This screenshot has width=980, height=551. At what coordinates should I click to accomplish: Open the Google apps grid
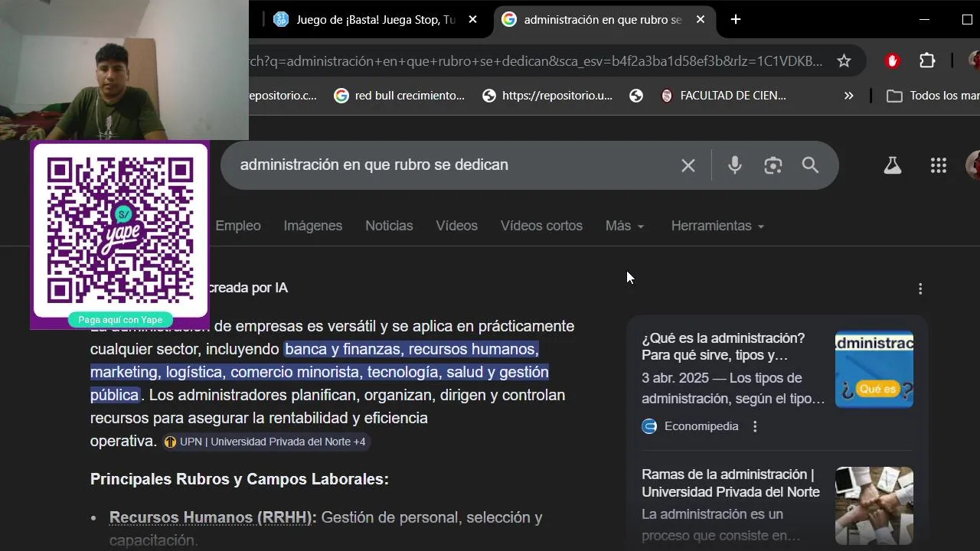click(939, 165)
